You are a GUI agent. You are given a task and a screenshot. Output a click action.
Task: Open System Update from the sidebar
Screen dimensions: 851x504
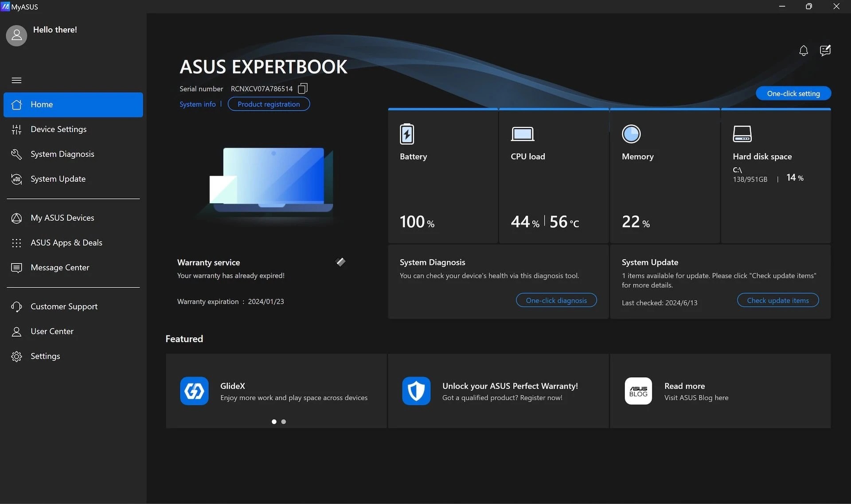[x=58, y=179]
